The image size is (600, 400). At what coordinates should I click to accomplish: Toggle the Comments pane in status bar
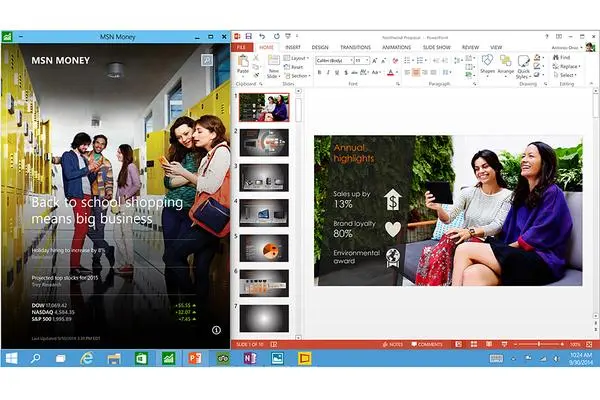(x=427, y=344)
